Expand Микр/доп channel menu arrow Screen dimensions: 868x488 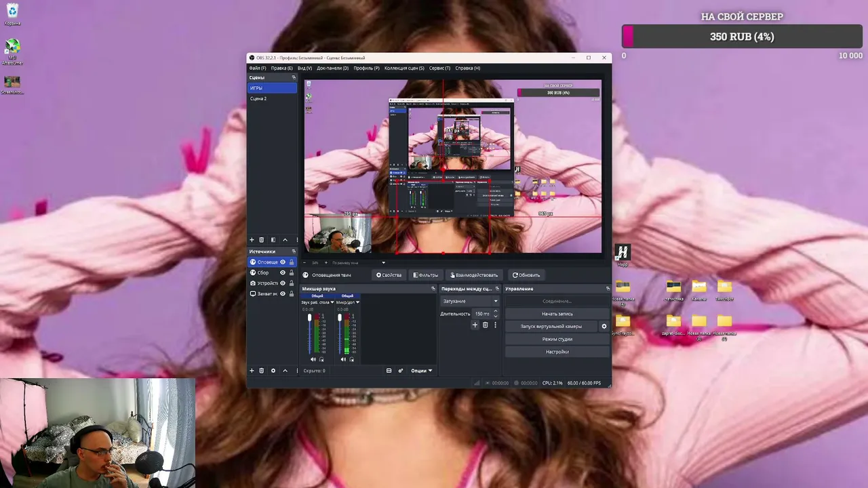pyautogui.click(x=357, y=302)
